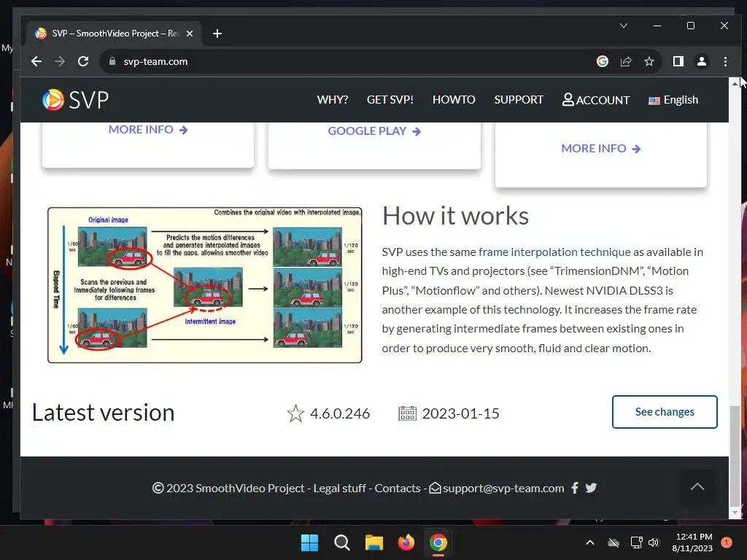Open the Chrome three-dot menu
This screenshot has height=560, width=747.
[x=725, y=61]
